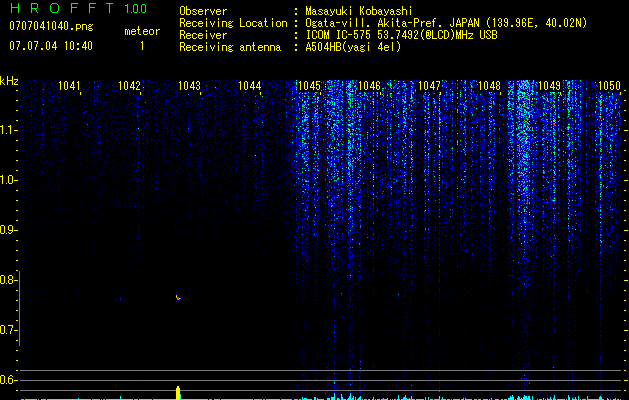Viewport: 629px width, 400px height.
Task: Click the 1041 time tick label
Action: 69,86
